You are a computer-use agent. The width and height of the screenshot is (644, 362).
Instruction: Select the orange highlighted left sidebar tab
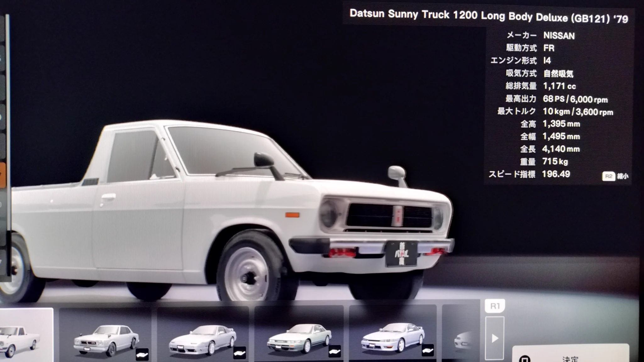click(x=3, y=175)
